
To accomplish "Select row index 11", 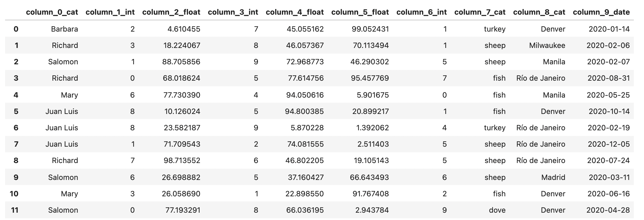I will click(x=15, y=210).
